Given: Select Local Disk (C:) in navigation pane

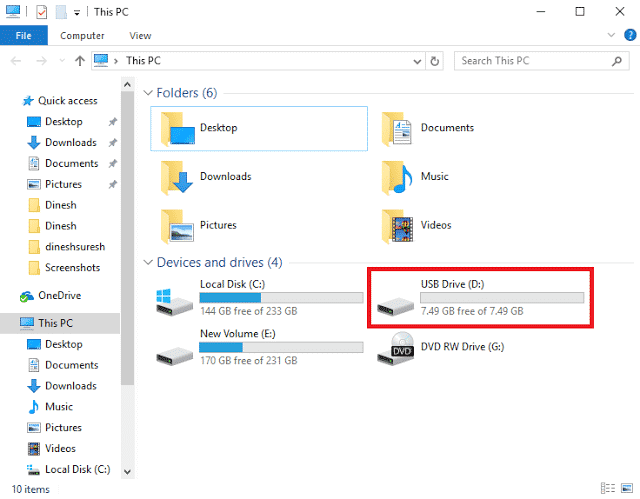Looking at the screenshot, I should [78, 469].
